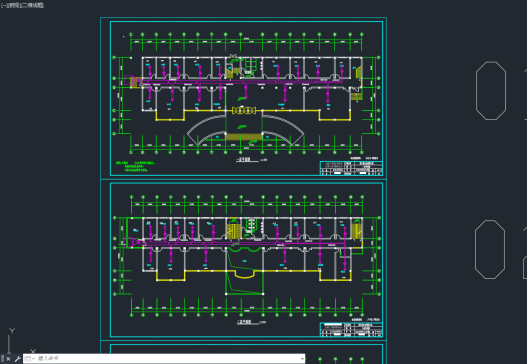Select the curved entrance canopy on first floor

coord(245,129)
